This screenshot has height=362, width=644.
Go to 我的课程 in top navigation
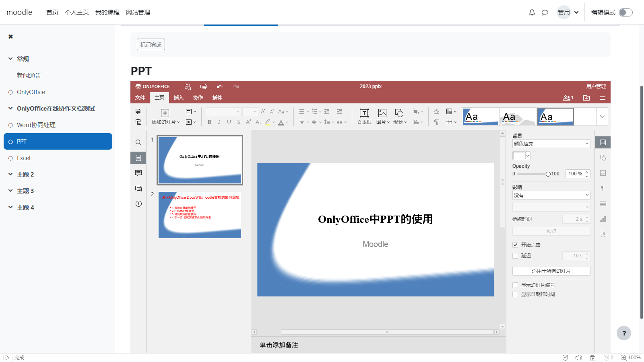coord(107,12)
